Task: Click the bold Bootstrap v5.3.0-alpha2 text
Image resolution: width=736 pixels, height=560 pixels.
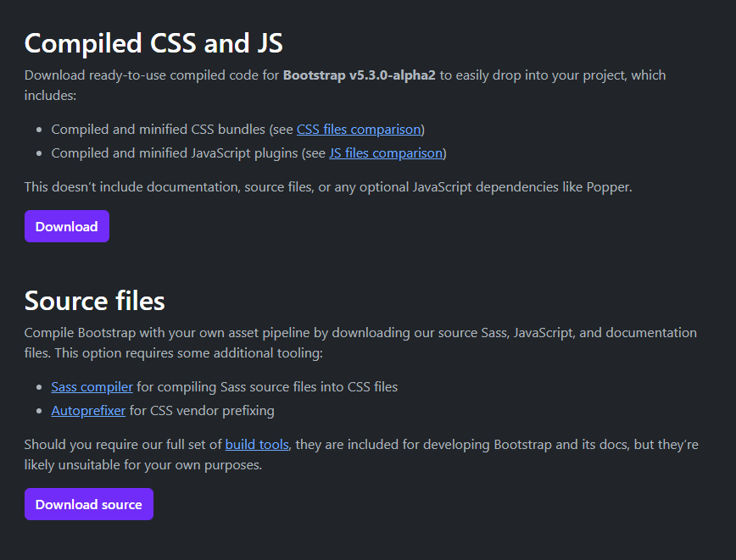Action: point(359,75)
